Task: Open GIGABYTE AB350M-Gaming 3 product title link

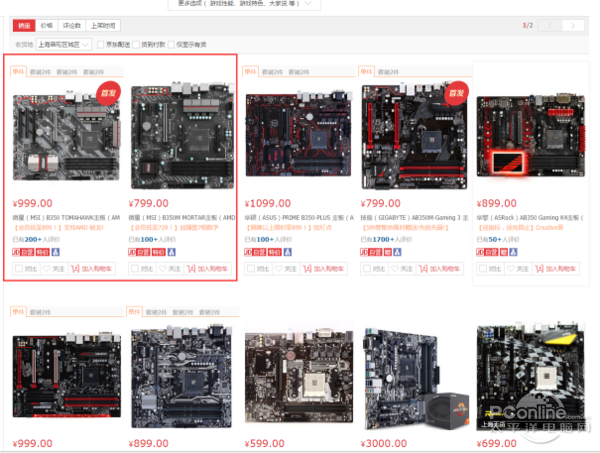Action: click(414, 218)
